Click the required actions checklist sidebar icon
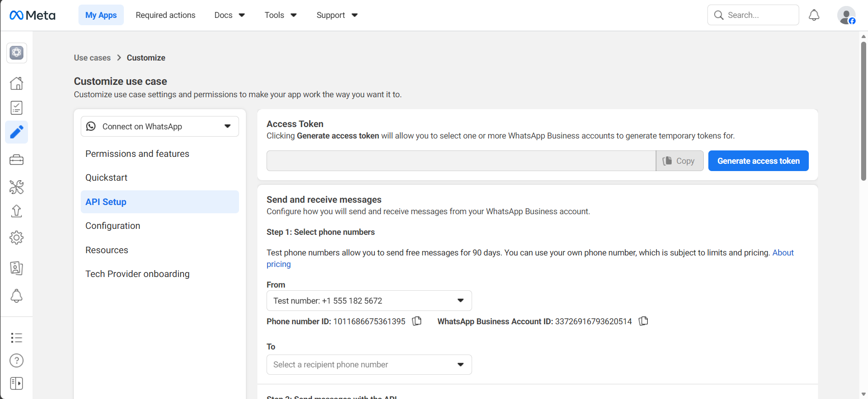 [x=17, y=108]
